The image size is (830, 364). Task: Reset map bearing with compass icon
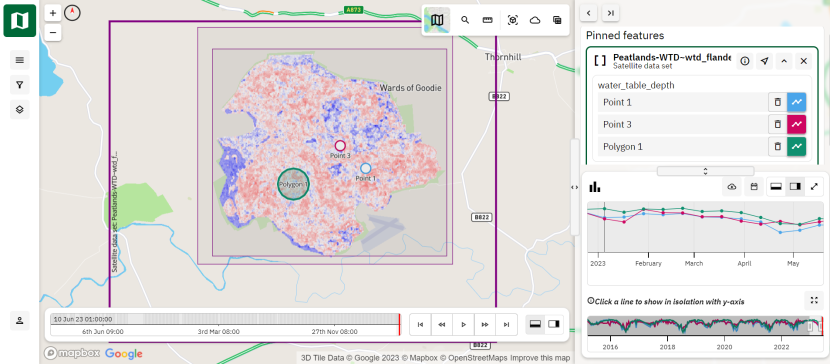click(x=72, y=13)
